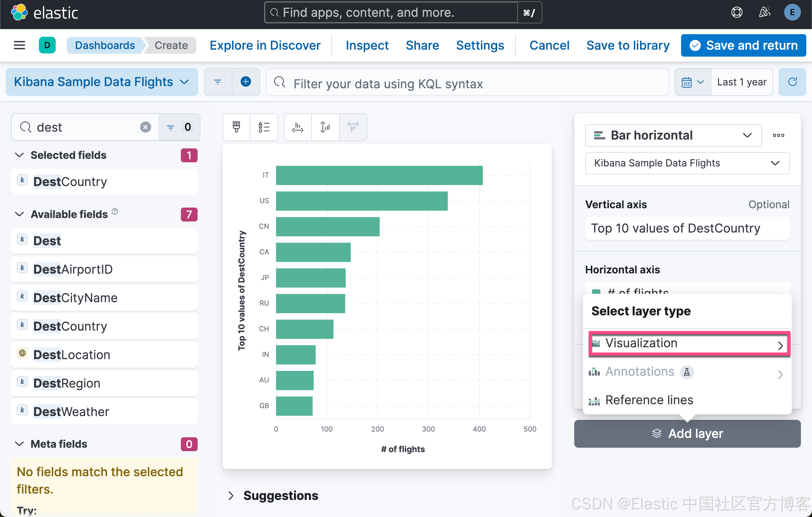
Task: Collapse the Selected fields section
Action: [x=20, y=155]
